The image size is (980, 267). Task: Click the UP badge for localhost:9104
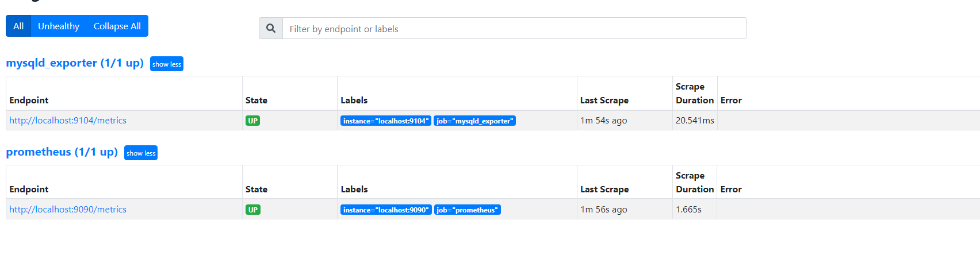[253, 121]
